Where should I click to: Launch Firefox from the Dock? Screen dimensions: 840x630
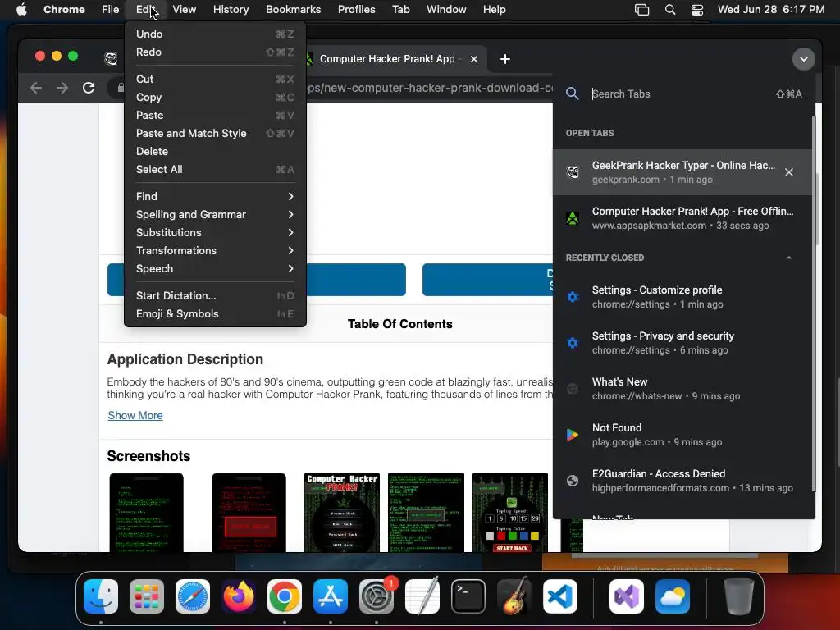[239, 596]
